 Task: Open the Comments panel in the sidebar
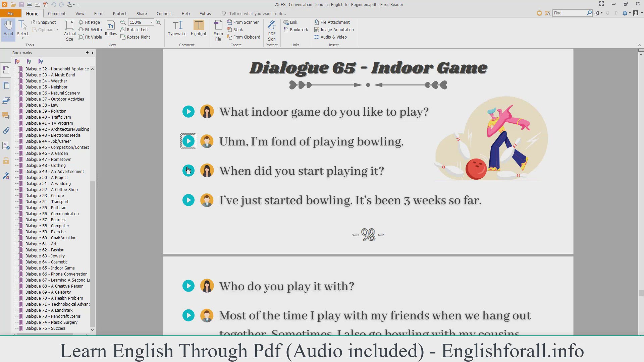click(6, 115)
